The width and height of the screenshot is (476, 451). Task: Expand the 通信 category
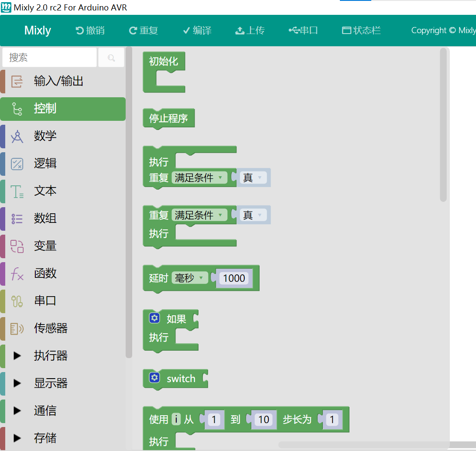[17, 411]
